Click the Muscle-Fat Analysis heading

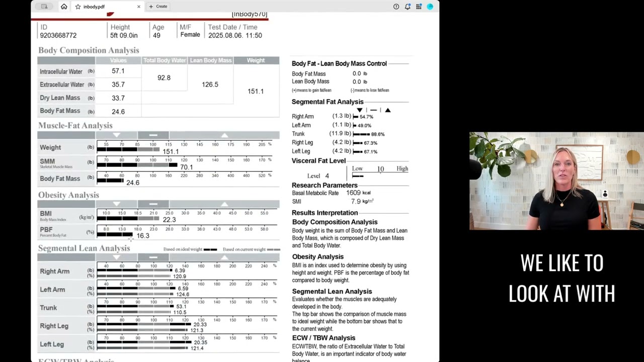[x=75, y=126]
